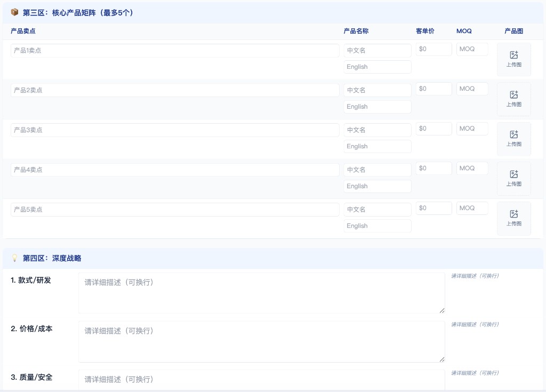Click the $0 price field for product 2
546x392 pixels.
(x=434, y=89)
